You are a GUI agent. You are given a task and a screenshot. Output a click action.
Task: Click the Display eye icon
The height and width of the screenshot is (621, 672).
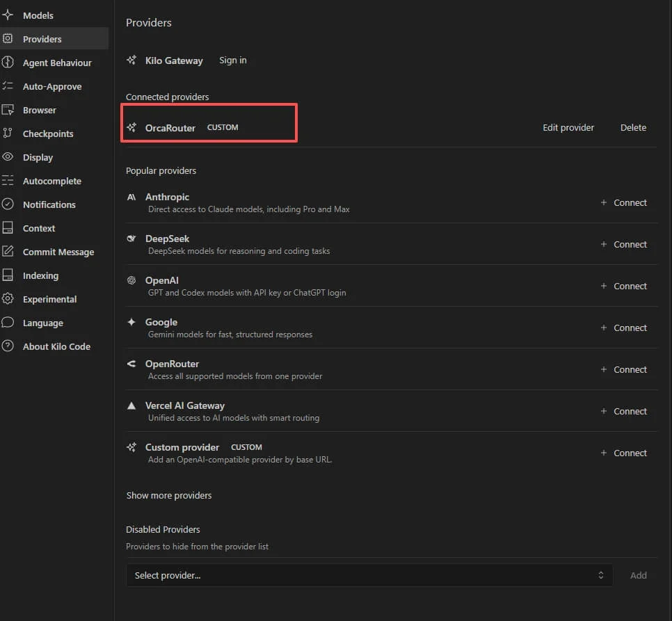tap(8, 156)
